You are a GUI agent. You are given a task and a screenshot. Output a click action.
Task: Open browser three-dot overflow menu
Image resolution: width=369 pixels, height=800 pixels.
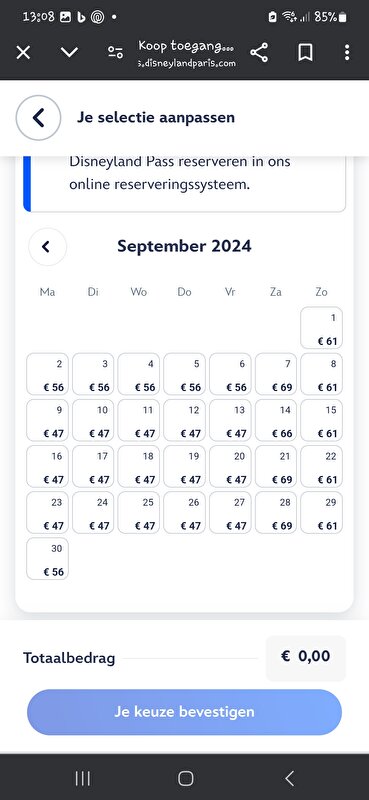[x=347, y=52]
